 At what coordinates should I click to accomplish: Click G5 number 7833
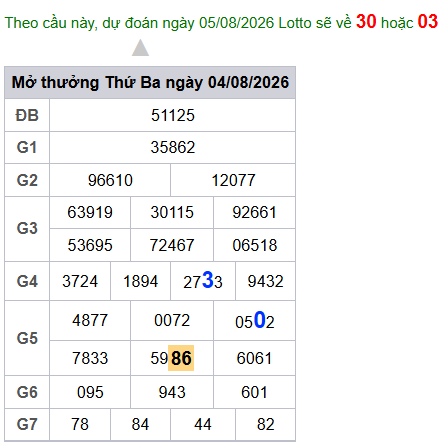click(x=90, y=358)
